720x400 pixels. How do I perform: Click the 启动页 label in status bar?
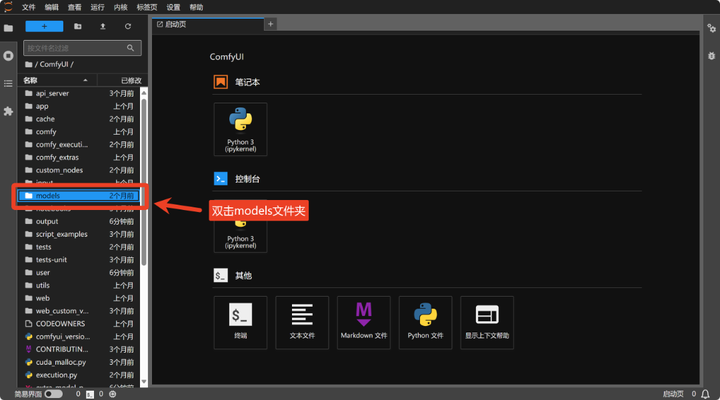tap(673, 394)
